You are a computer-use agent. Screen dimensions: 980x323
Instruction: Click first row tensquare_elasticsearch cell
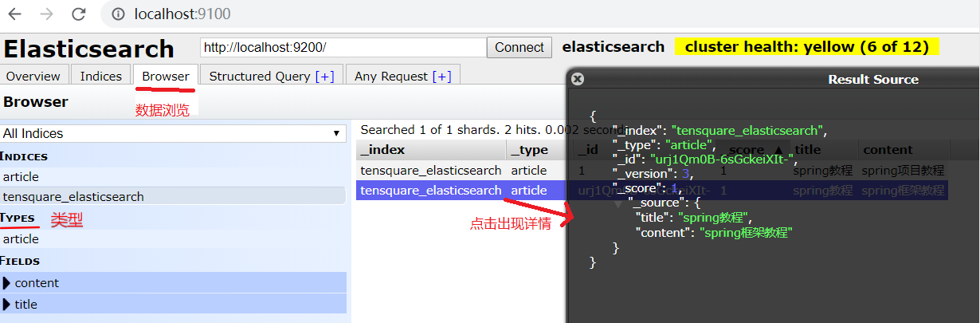(431, 170)
